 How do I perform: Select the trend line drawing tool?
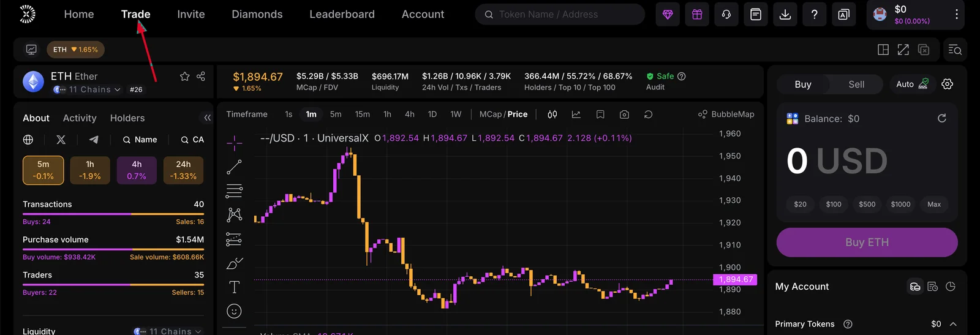(x=235, y=167)
